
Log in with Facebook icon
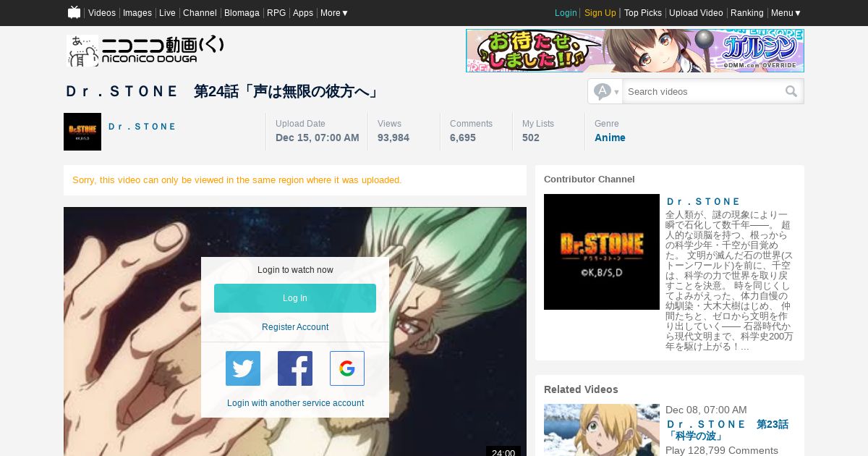click(295, 368)
